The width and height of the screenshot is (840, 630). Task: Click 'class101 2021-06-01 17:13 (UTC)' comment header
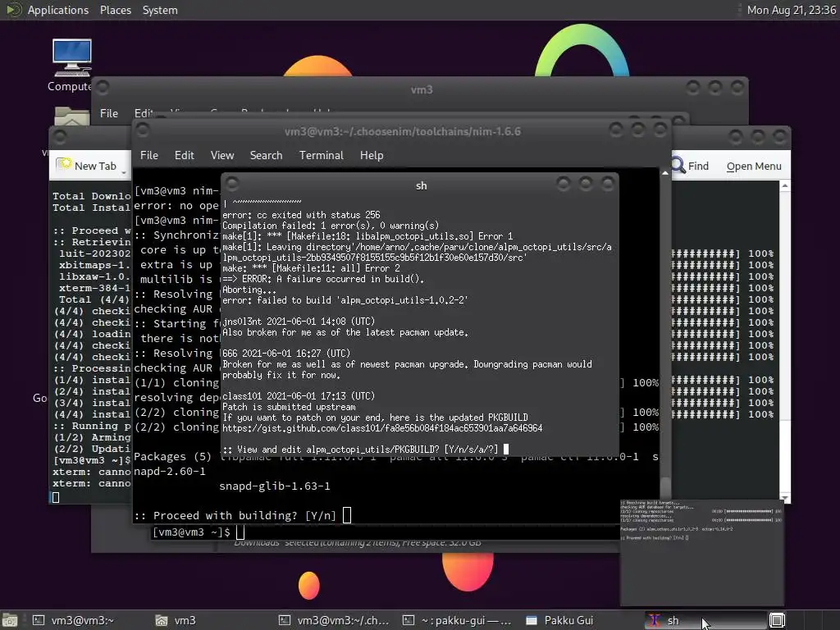pyautogui.click(x=299, y=396)
